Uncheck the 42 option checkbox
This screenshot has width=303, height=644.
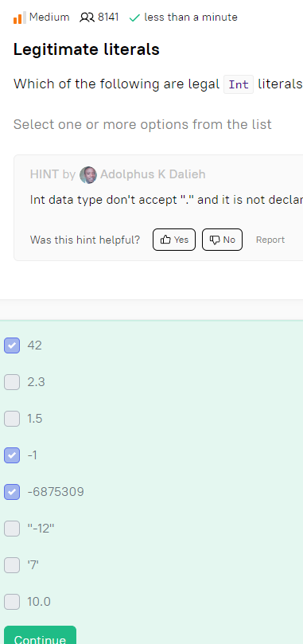(12, 345)
